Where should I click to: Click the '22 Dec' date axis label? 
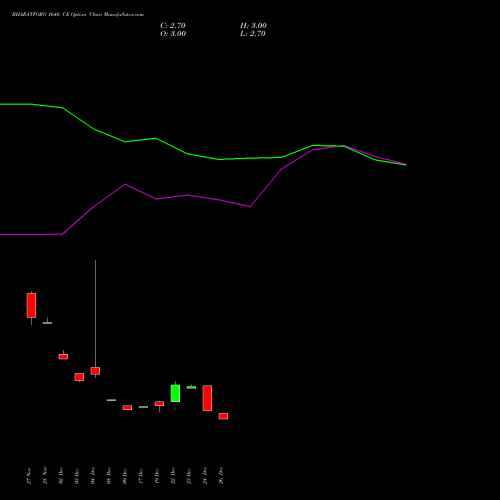pos(173,475)
